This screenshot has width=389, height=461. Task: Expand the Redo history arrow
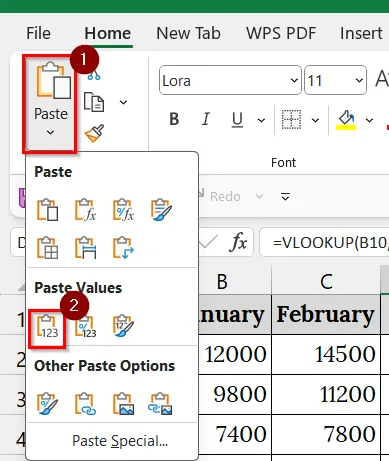[259, 197]
